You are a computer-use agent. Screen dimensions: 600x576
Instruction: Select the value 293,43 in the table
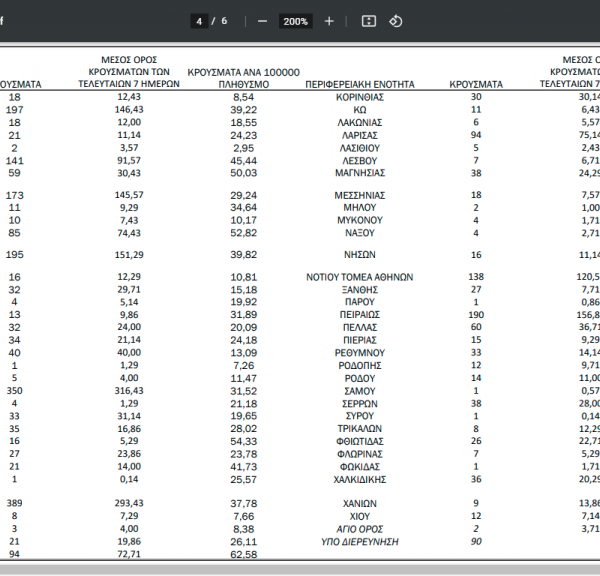129,503
